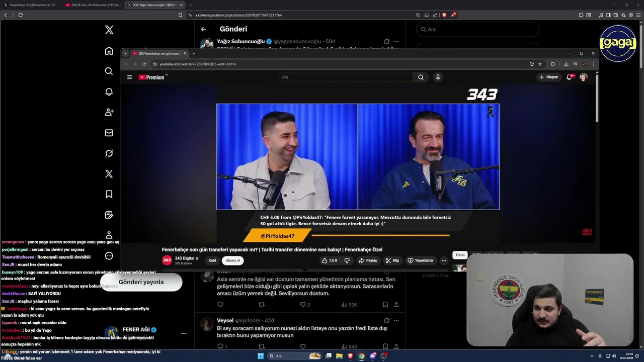Screen dimensions: 644x362
Task: Activate YouTube voice search microphone
Action: [x=438, y=77]
